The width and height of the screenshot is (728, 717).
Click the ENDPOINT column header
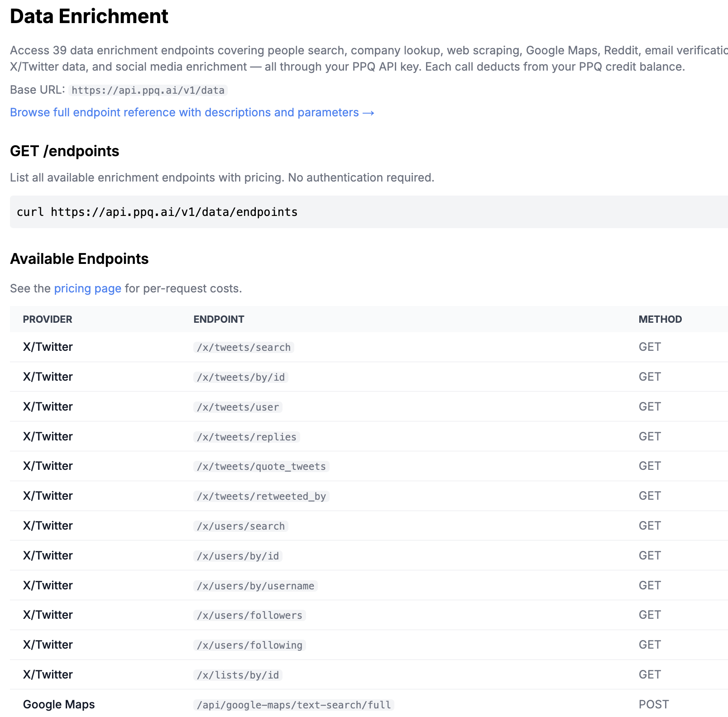pyautogui.click(x=219, y=319)
